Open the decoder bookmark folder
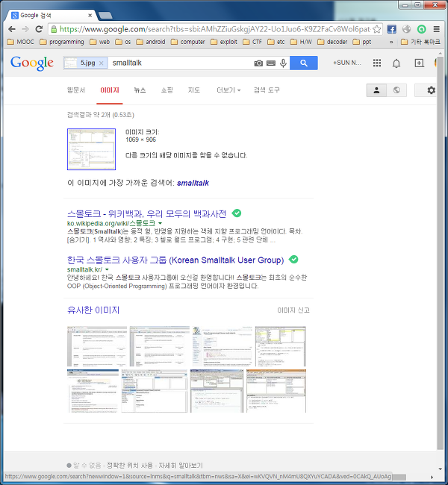The image size is (448, 485). 332,42
